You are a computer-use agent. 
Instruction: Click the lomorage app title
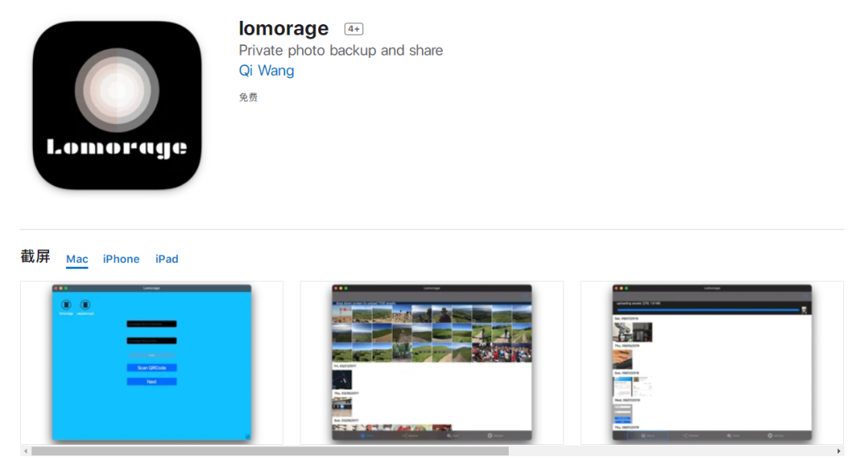click(x=284, y=28)
